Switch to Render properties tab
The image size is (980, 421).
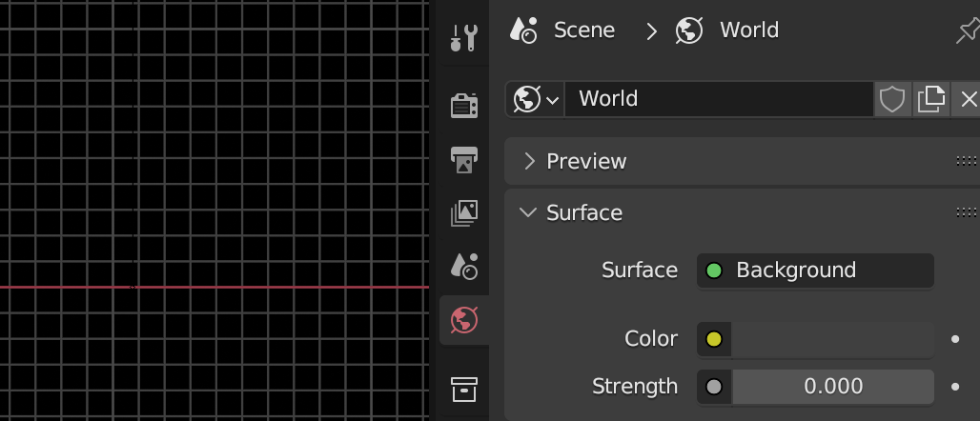coord(464,105)
